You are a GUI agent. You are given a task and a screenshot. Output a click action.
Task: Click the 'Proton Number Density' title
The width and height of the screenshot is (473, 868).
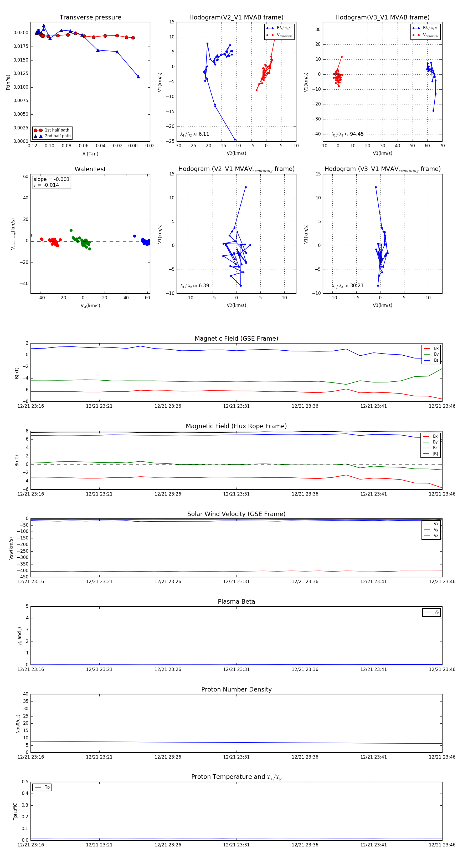pos(236,689)
